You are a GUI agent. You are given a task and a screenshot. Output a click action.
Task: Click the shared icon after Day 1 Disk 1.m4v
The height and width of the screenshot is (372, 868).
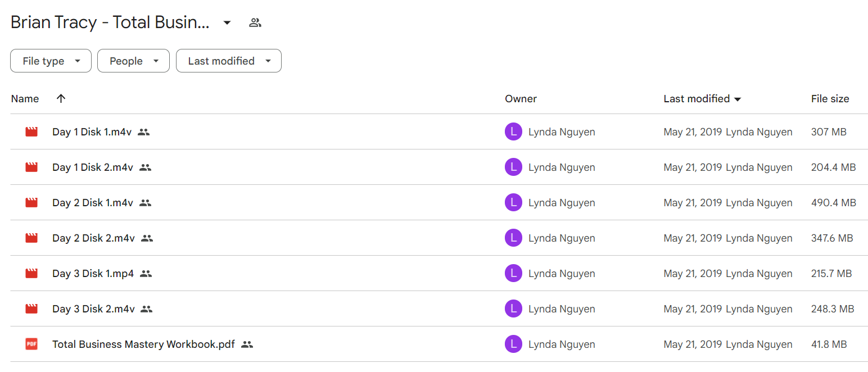[143, 132]
